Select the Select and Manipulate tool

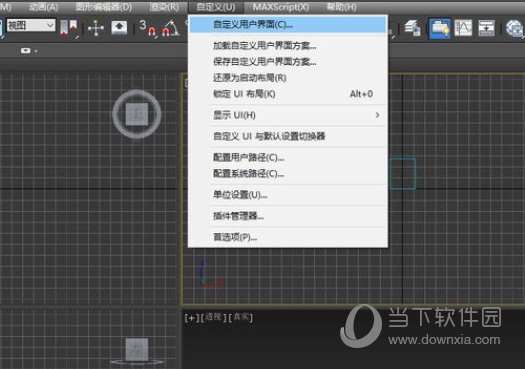click(96, 28)
